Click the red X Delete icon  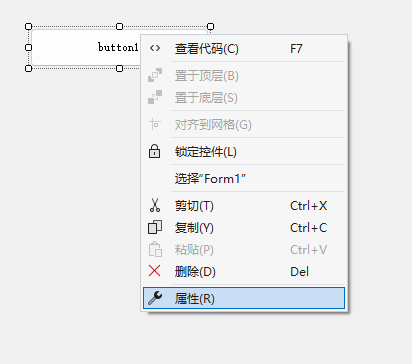(x=155, y=271)
